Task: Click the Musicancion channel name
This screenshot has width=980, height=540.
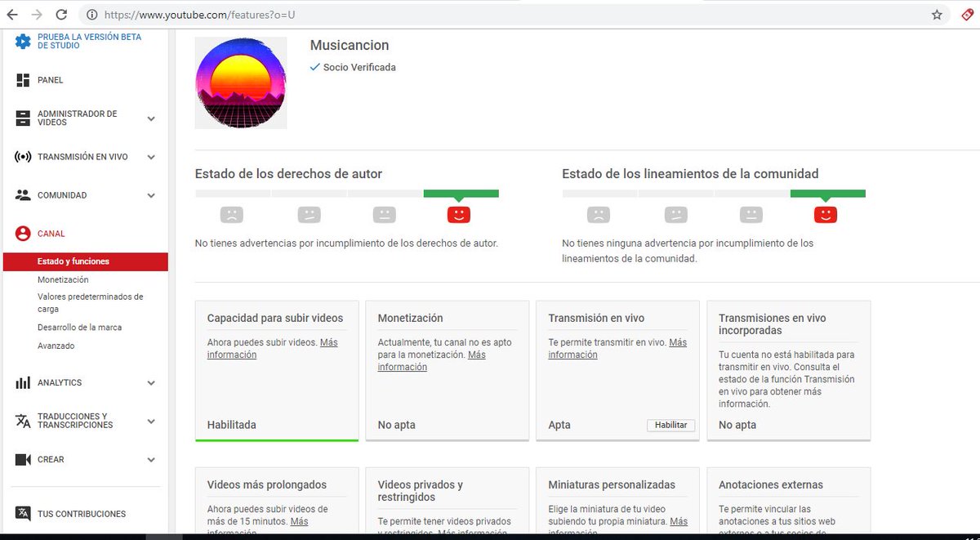Action: click(350, 46)
